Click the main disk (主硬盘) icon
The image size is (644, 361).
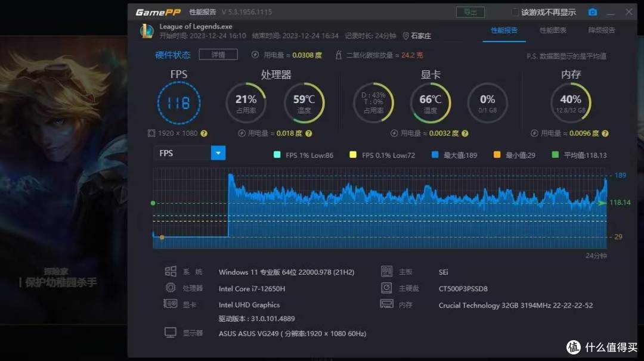coord(386,288)
